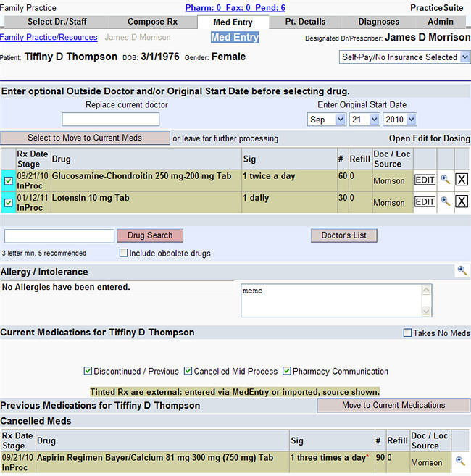Open the start date month dropdown
This screenshot has height=476, width=471.
click(327, 120)
